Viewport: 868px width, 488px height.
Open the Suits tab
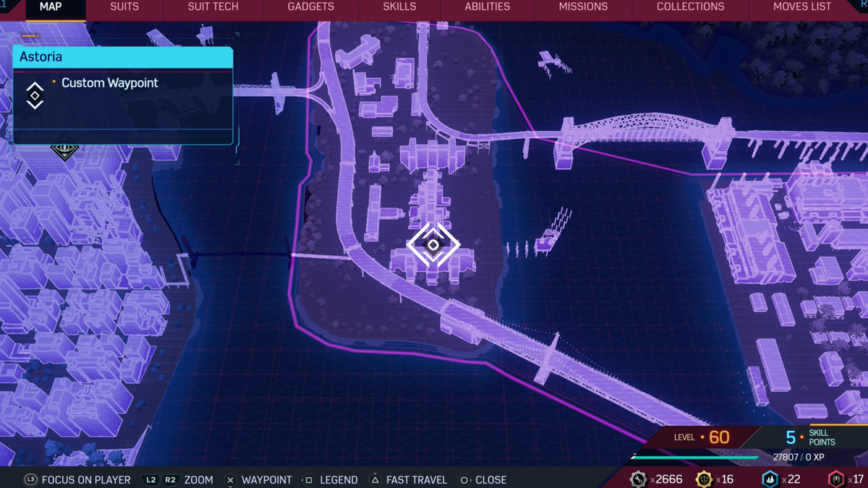pos(124,7)
